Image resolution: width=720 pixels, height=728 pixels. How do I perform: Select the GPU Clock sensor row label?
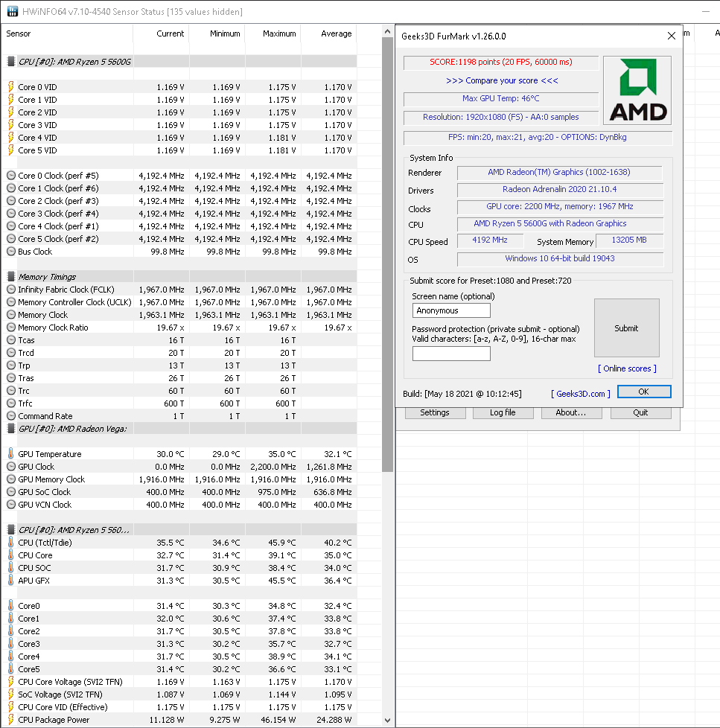coord(36,467)
